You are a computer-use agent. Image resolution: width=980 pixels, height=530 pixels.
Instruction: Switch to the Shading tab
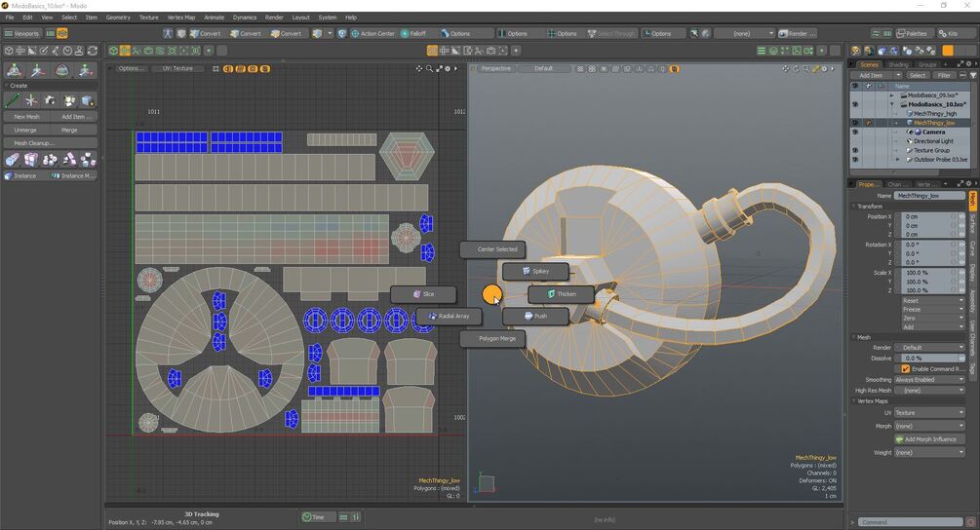pyautogui.click(x=898, y=64)
